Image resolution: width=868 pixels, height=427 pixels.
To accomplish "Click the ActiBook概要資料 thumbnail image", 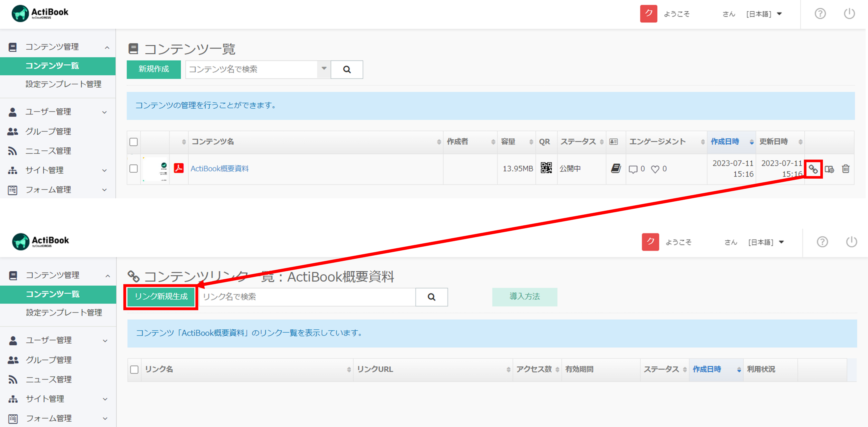I will (x=155, y=169).
